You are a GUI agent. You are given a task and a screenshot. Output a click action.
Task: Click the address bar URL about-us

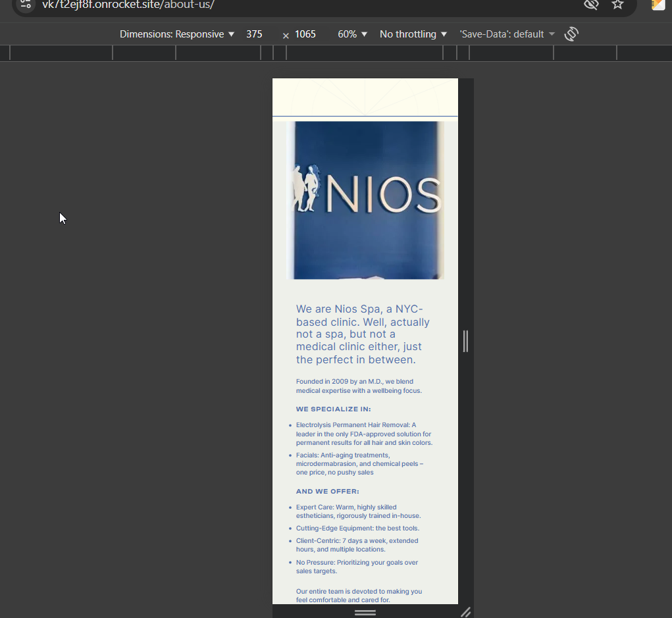[128, 5]
